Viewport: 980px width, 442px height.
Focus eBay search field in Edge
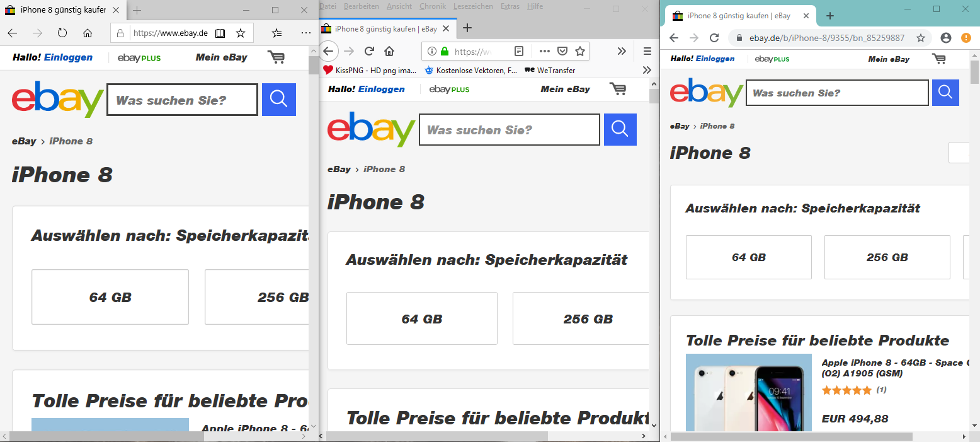[x=183, y=100]
